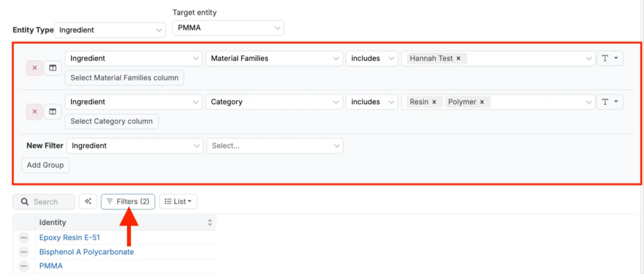Toggle the Filters (2) panel
644x274 pixels.
coord(128,202)
